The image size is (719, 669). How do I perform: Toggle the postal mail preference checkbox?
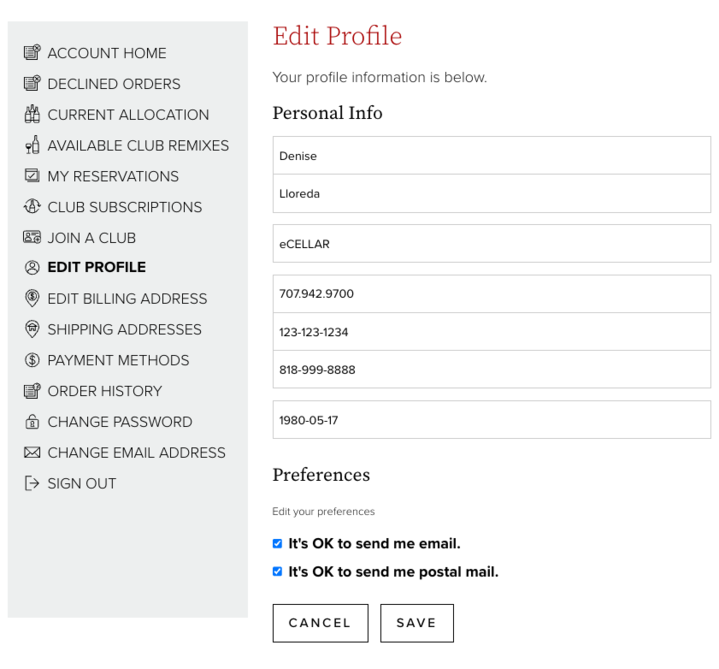[277, 572]
